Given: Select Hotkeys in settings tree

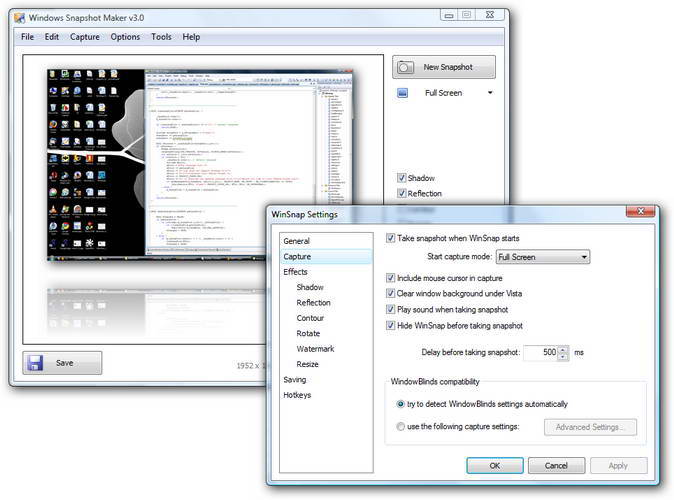Looking at the screenshot, I should (x=297, y=395).
